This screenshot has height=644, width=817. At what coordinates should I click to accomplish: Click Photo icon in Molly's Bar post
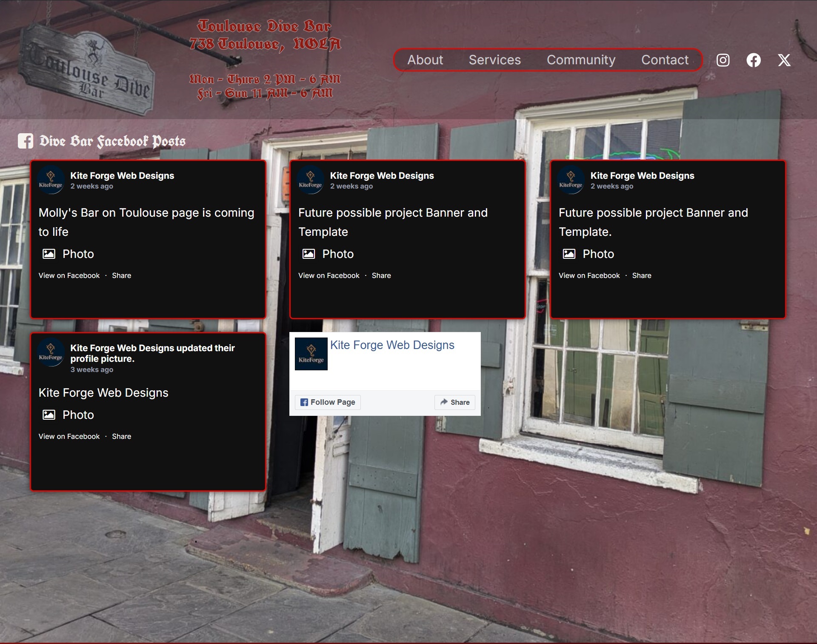tap(49, 254)
